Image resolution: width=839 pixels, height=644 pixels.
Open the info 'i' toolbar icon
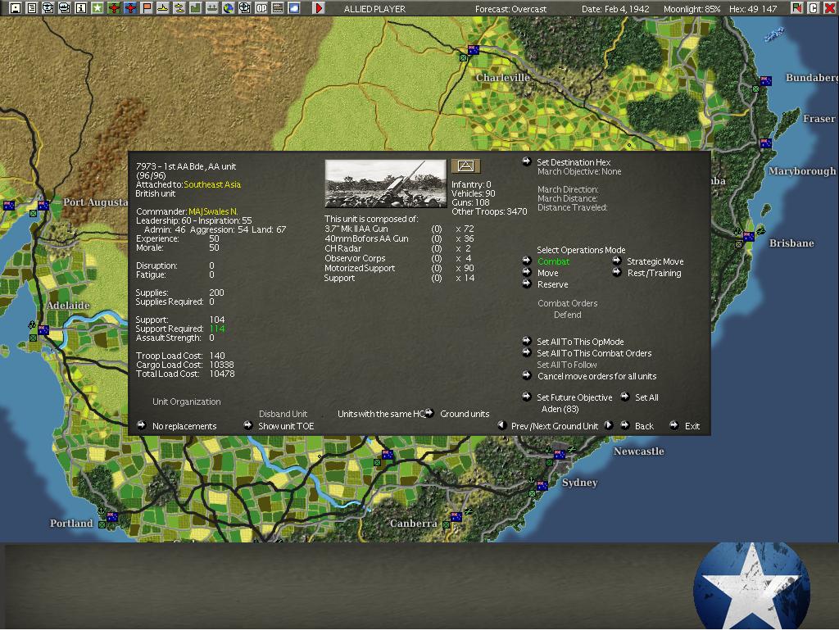tap(81, 8)
